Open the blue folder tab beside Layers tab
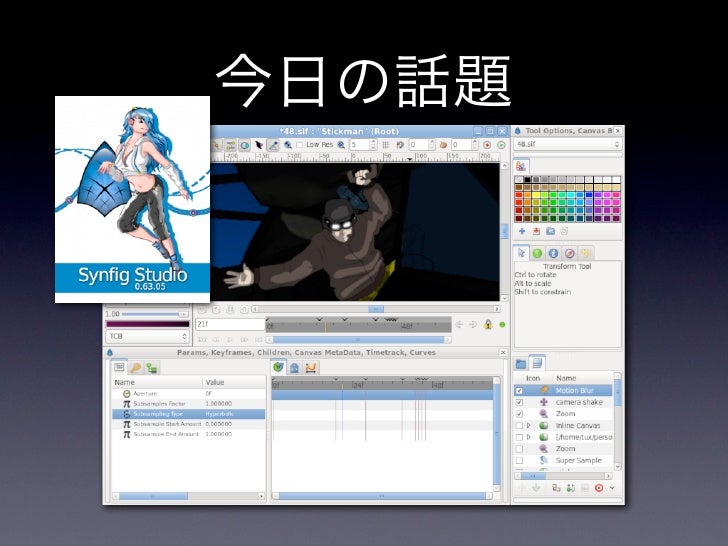This screenshot has height=546, width=728. 521,364
